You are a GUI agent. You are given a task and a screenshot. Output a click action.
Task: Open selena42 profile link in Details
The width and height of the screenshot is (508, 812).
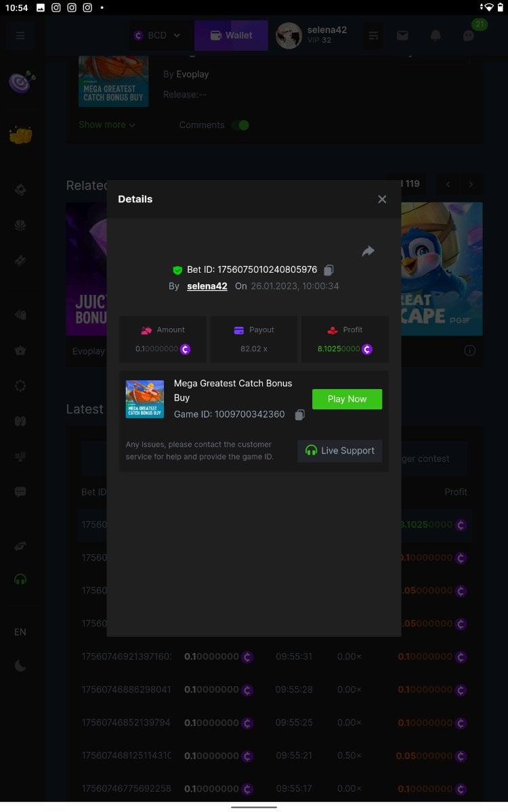207,286
